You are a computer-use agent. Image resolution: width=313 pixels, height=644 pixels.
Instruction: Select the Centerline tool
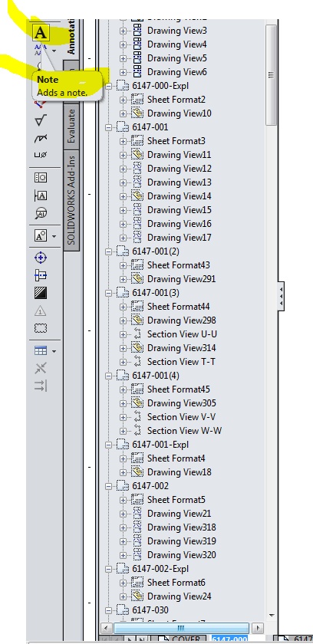pyautogui.click(x=41, y=275)
